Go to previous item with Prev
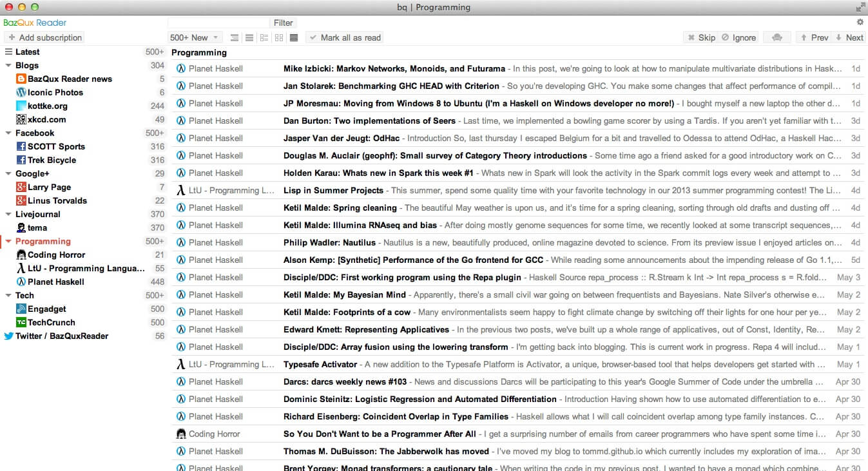 click(x=814, y=37)
